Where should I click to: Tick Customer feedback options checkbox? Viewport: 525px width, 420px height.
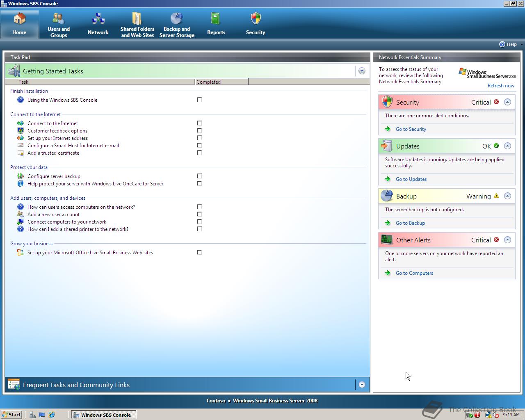(x=199, y=130)
